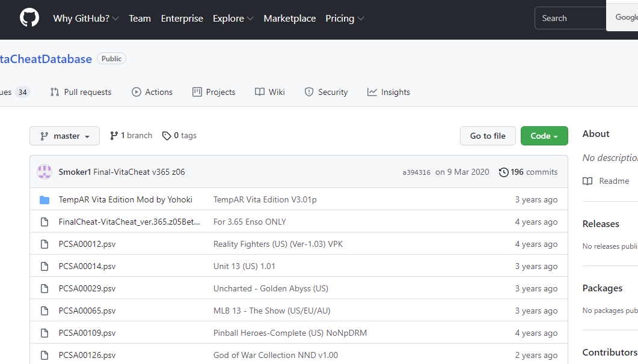The height and width of the screenshot is (364, 638).
Task: Click the branch icon showing 1 branch
Action: pos(114,136)
